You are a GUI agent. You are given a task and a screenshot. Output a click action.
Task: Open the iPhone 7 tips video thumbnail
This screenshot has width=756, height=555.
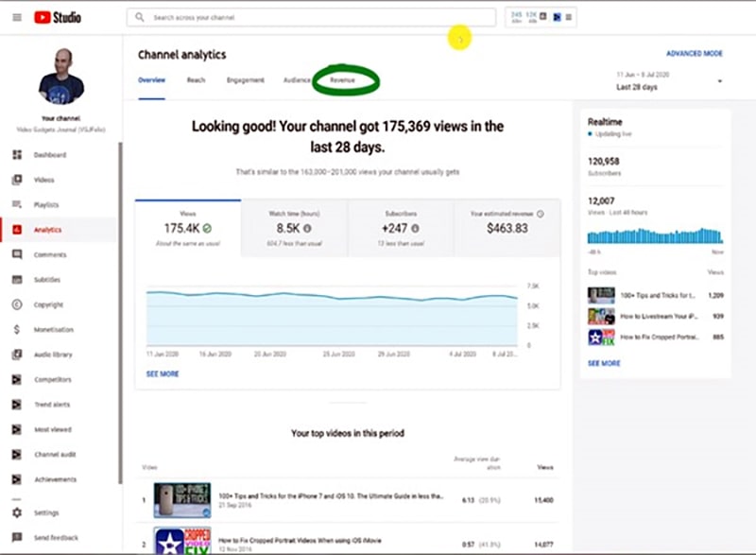182,500
